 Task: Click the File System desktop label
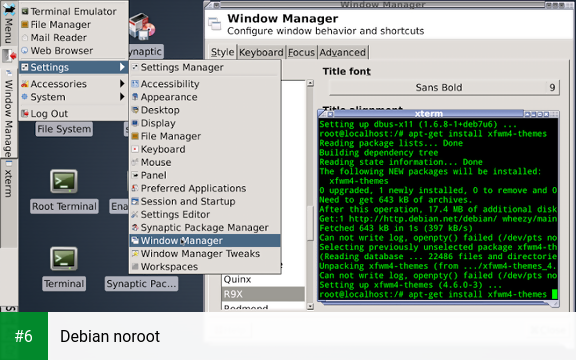point(64,129)
